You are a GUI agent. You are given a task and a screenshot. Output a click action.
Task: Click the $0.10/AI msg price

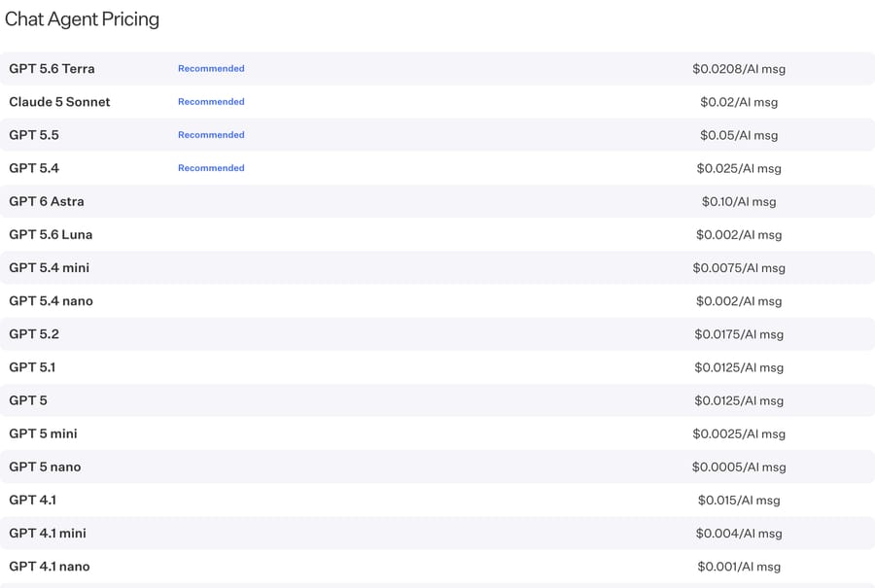point(739,201)
